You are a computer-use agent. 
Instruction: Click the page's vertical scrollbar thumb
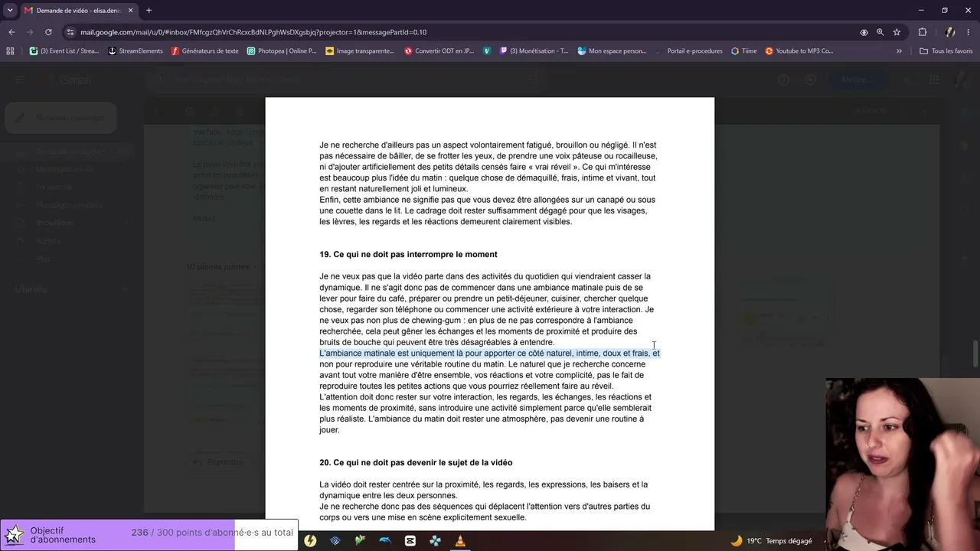pos(975,354)
